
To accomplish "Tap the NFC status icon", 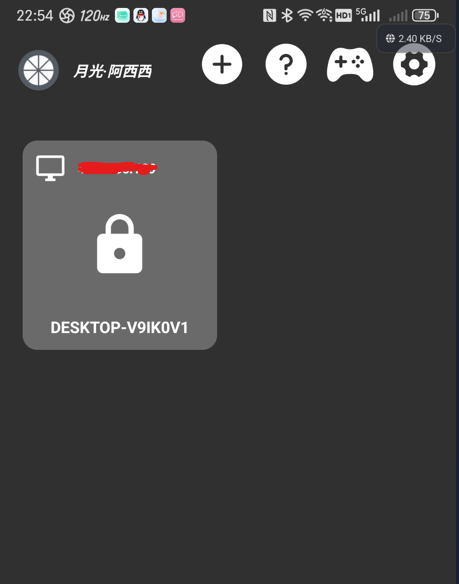I will (x=269, y=16).
